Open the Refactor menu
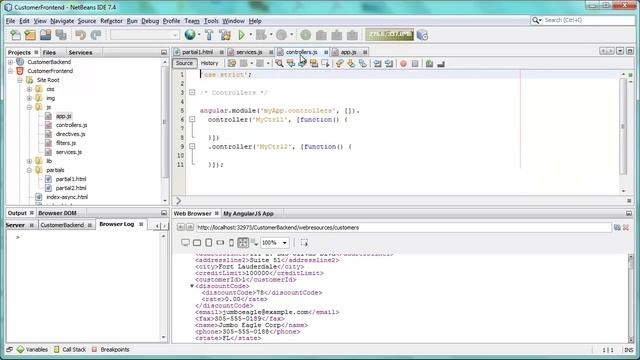This screenshot has width=640, height=360. pos(111,21)
